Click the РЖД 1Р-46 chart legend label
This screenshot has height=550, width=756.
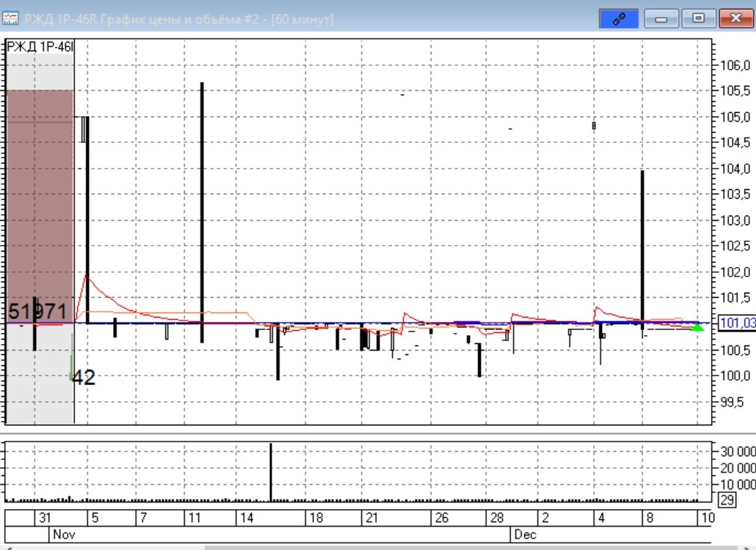tap(40, 47)
